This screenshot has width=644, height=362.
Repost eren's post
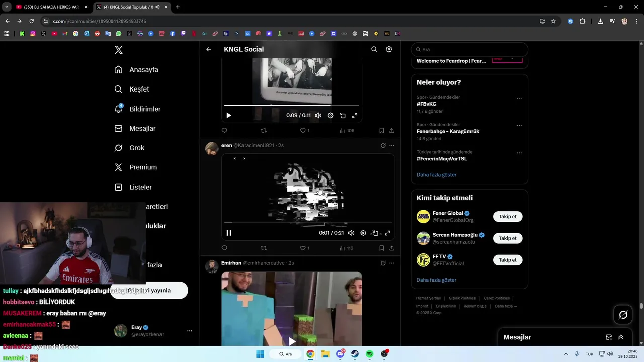(x=264, y=248)
